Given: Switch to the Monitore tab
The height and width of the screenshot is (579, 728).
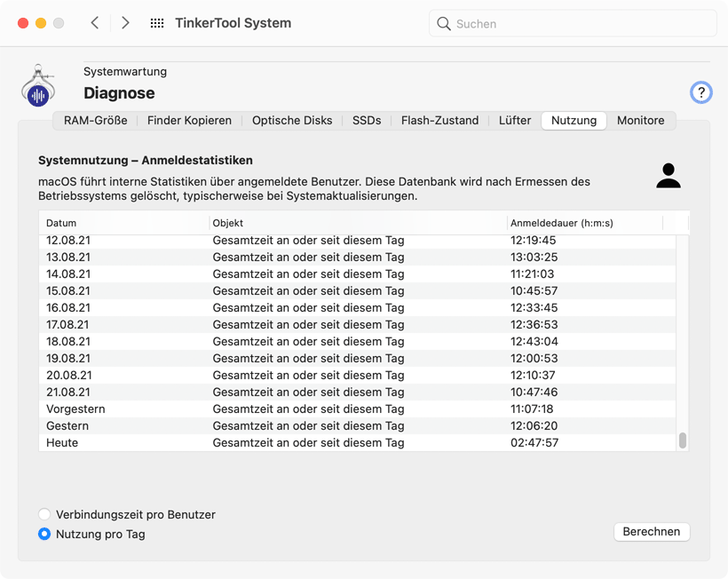Looking at the screenshot, I should point(640,120).
